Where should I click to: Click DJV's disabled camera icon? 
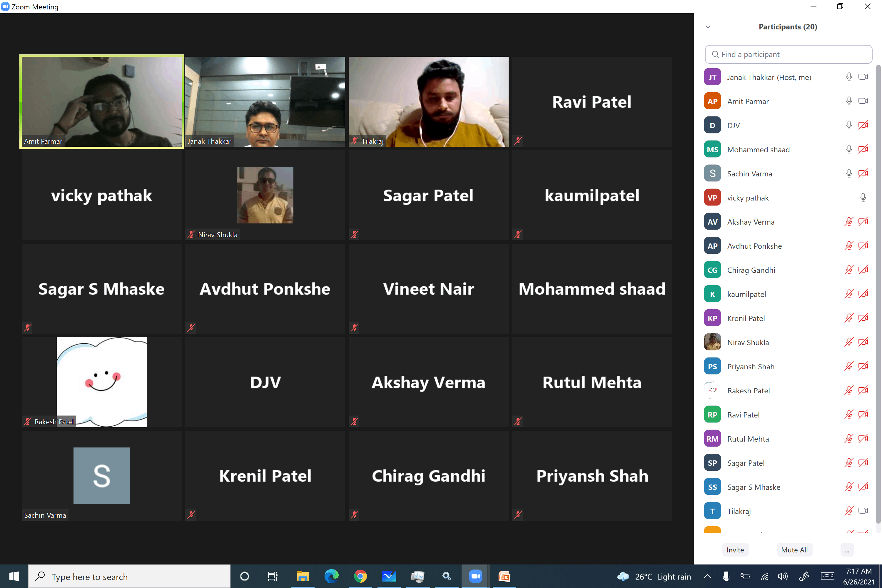pos(863,125)
